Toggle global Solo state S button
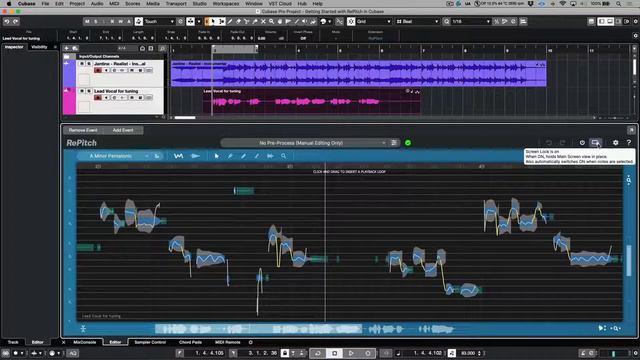640x360 pixels. coord(96,21)
